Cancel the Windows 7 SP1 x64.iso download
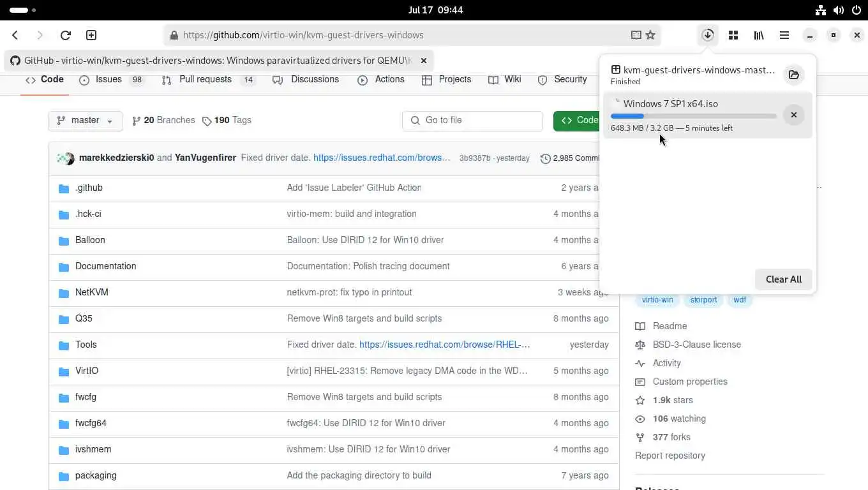Image resolution: width=868 pixels, height=490 pixels. (794, 115)
